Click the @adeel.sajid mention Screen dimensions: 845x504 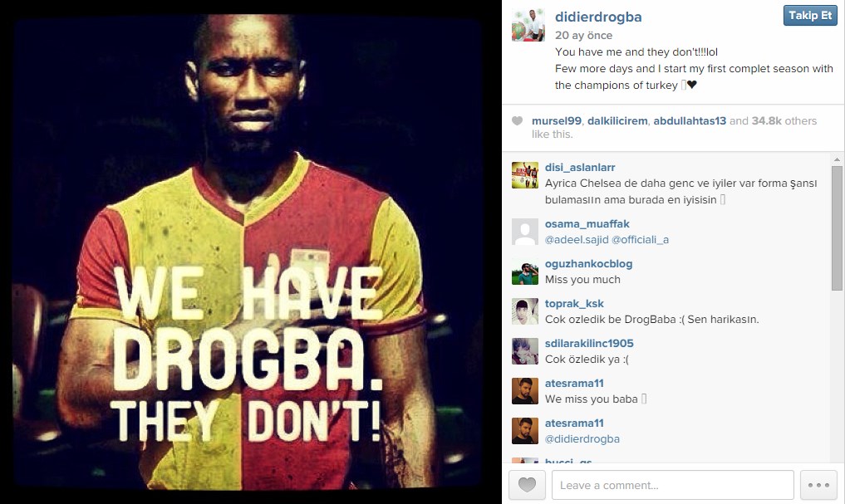577,240
